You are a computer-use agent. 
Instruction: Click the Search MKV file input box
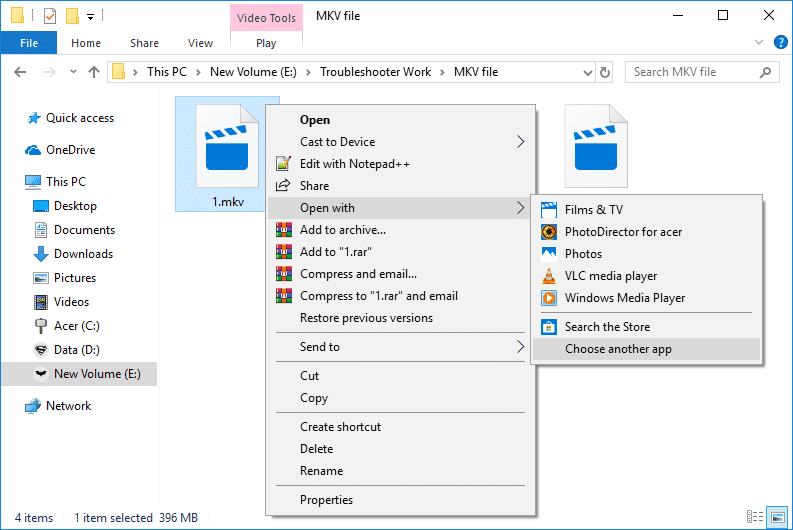(x=695, y=72)
